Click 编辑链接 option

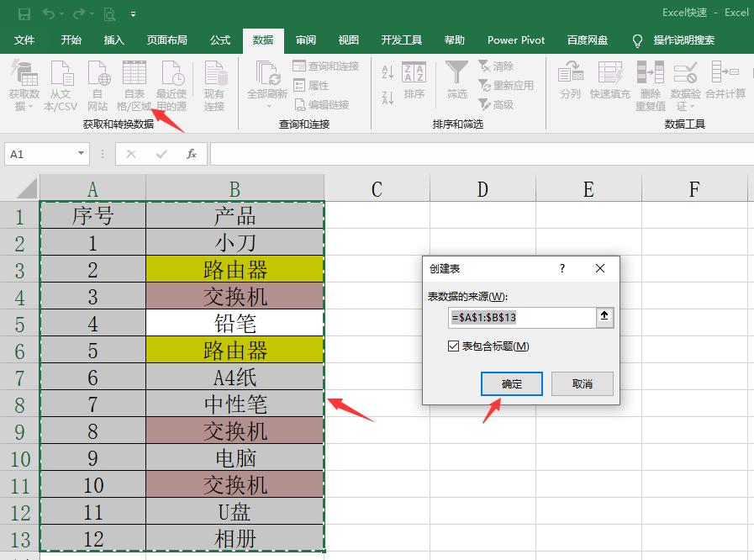click(x=322, y=104)
